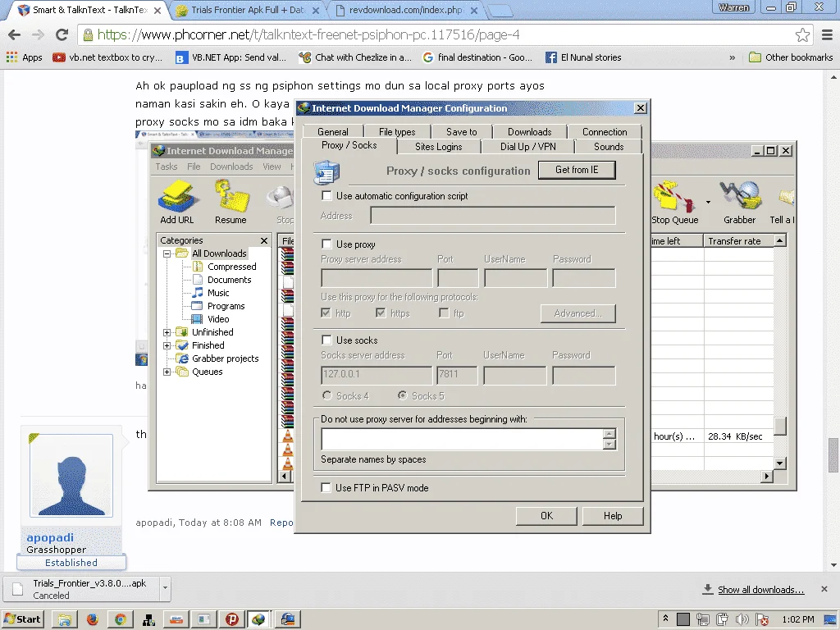Screen dimensions: 840x630
Task: Click volume speaker icon in system tray
Action: (x=742, y=619)
